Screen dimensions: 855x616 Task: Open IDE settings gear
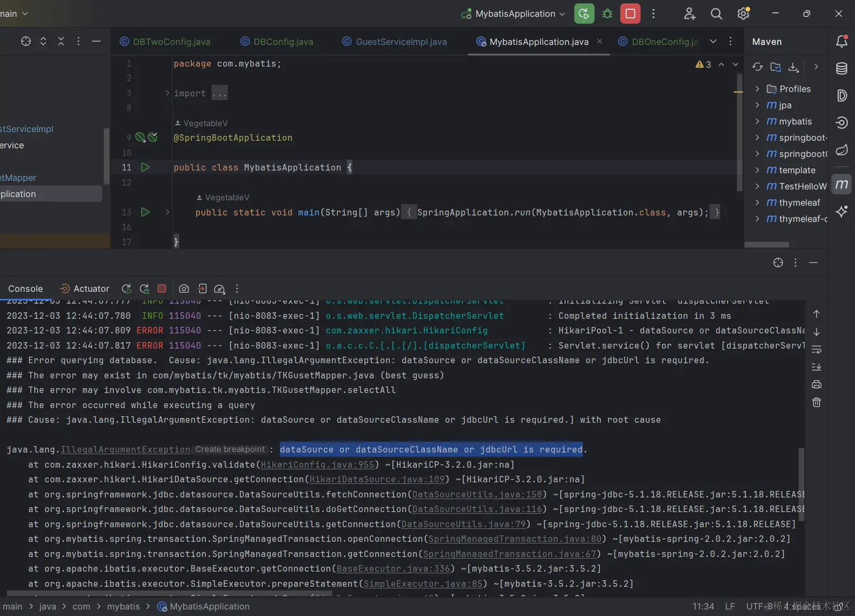click(744, 14)
